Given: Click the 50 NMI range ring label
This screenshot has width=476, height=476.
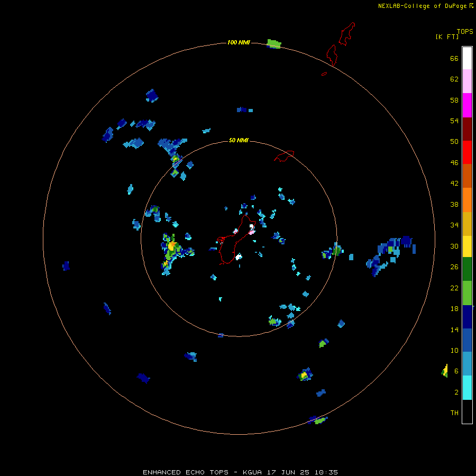Looking at the screenshot, I should (x=239, y=140).
